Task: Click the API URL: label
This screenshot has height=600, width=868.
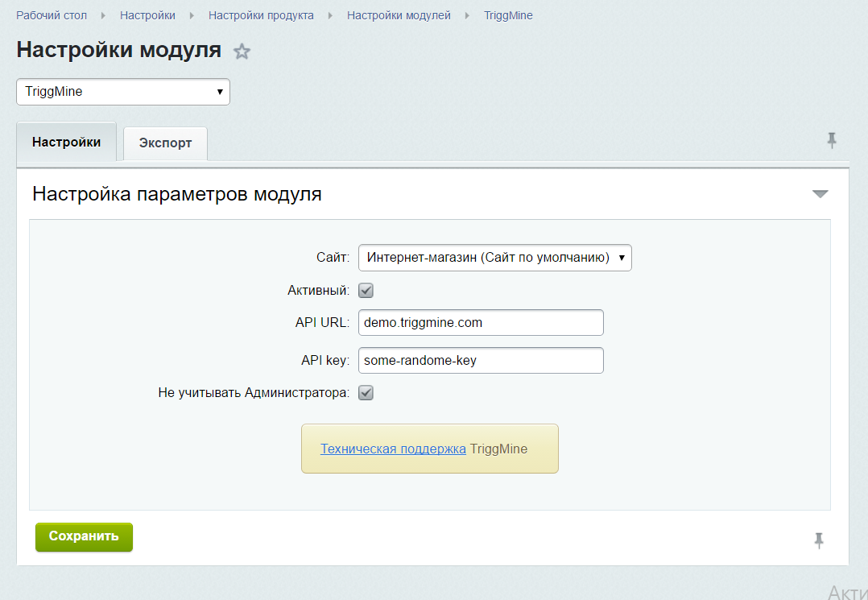Action: (323, 323)
